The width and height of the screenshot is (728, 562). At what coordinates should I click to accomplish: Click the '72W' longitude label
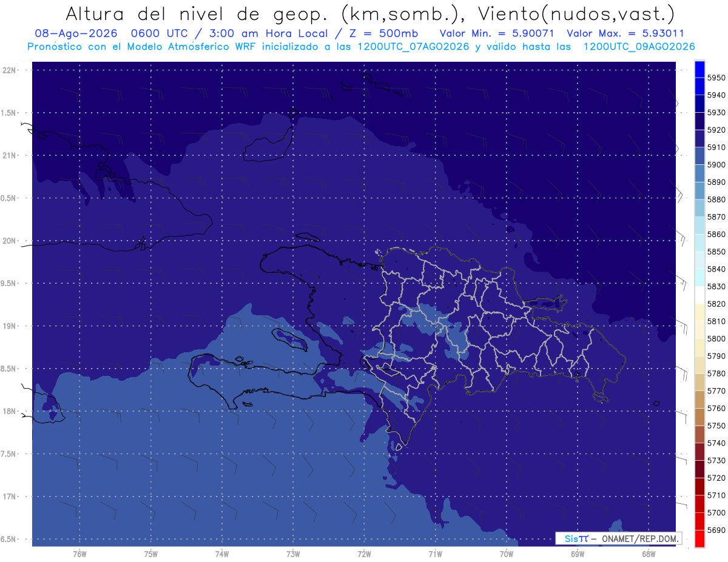(364, 554)
